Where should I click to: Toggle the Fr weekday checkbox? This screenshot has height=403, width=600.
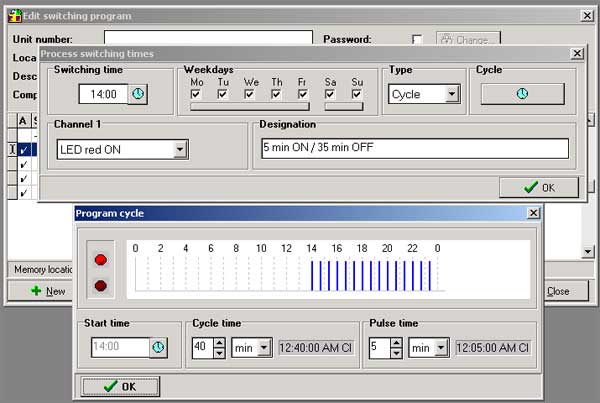[303, 94]
